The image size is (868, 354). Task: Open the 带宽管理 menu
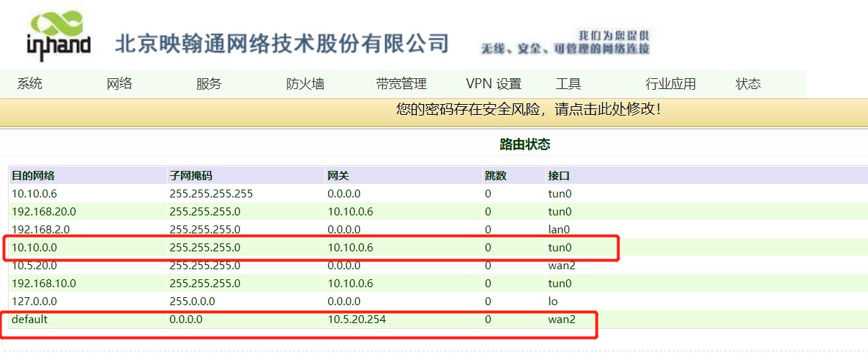point(401,84)
